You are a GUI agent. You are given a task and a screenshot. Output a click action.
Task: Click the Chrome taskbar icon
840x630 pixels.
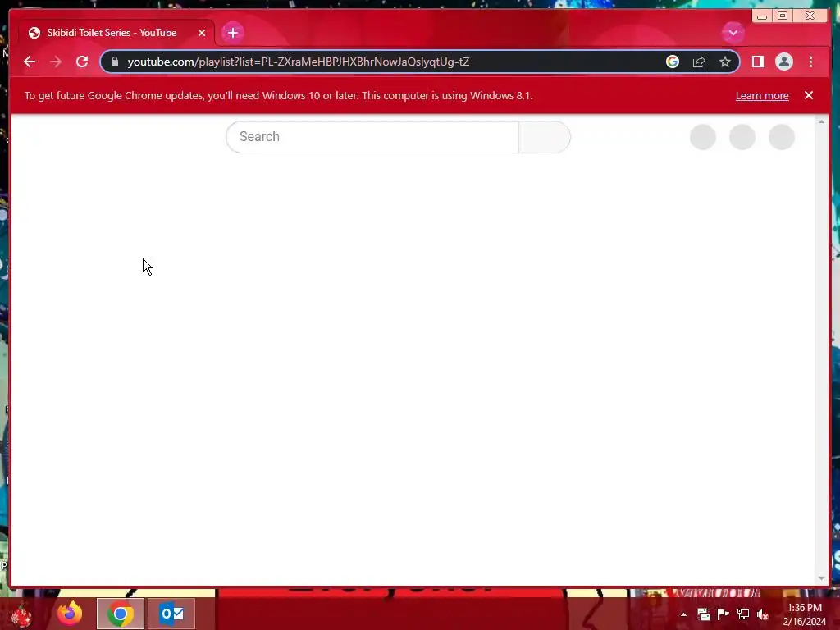tap(120, 614)
